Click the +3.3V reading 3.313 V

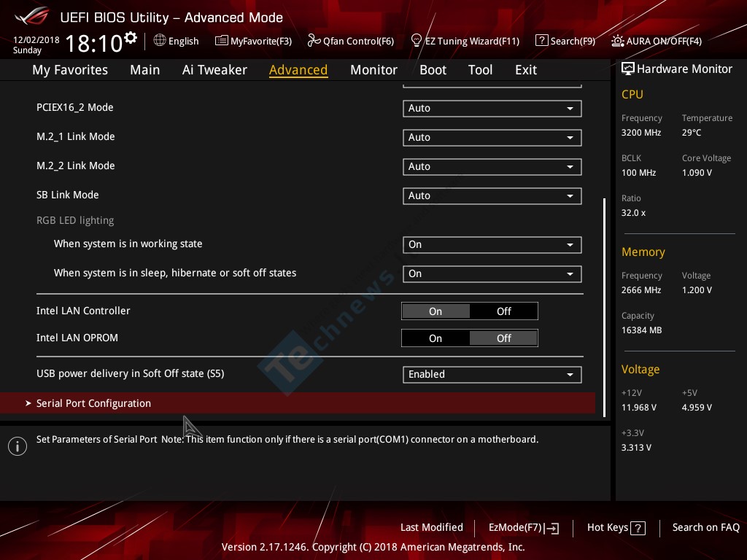(x=636, y=448)
